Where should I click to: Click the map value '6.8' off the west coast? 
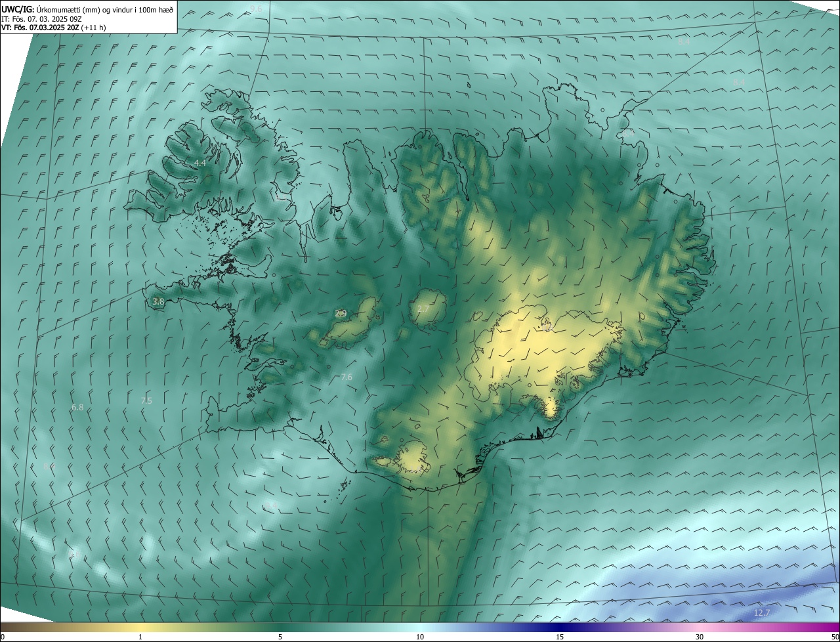click(77, 407)
